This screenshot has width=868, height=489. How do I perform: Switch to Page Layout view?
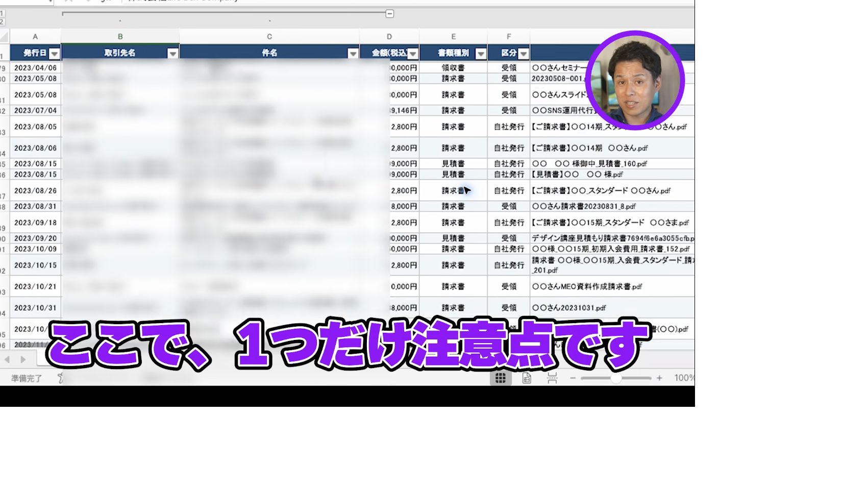[527, 378]
